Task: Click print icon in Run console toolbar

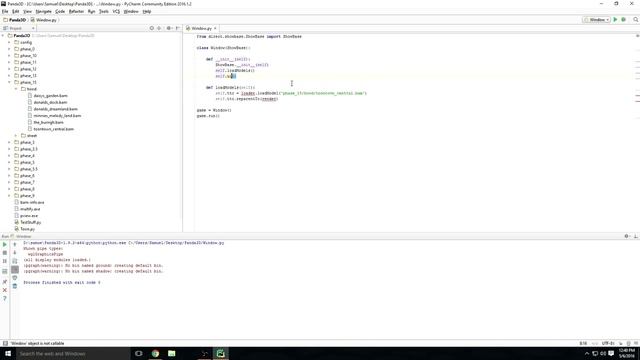Action: coord(15,278)
